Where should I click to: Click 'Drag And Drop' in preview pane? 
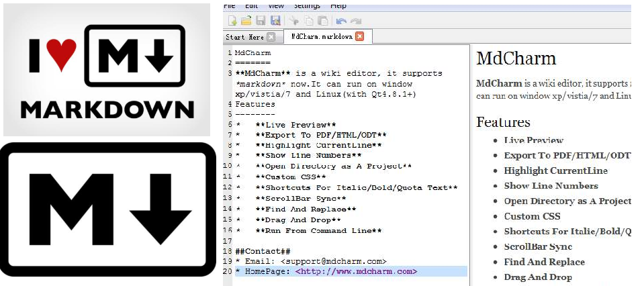pos(538,277)
